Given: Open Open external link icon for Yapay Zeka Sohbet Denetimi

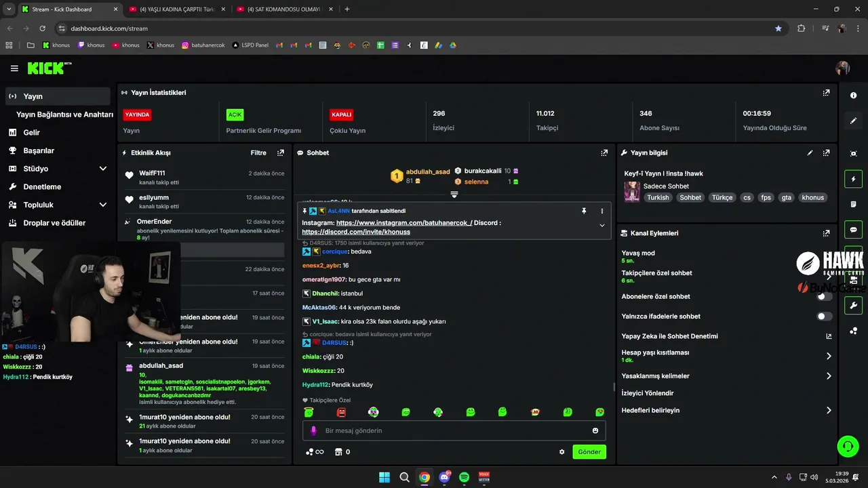Looking at the screenshot, I should coord(829,336).
